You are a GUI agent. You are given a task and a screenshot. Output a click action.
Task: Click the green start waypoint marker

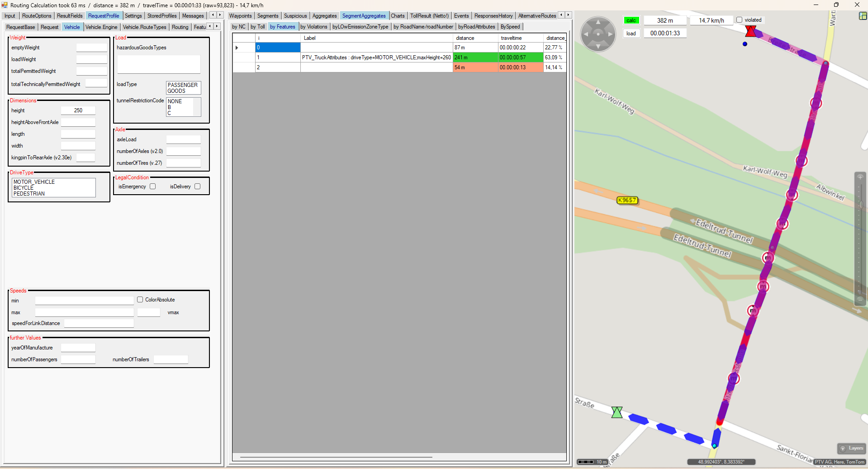pos(617,412)
